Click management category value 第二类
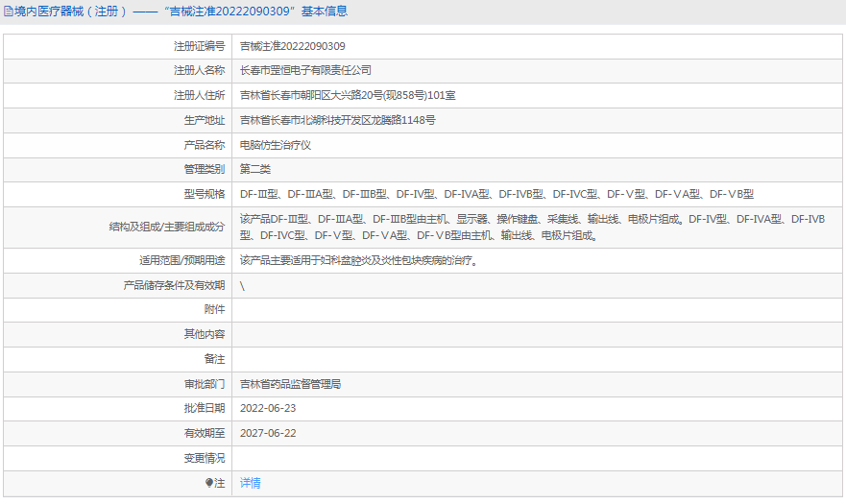Viewport: 846px width, 504px height. pyautogui.click(x=255, y=170)
